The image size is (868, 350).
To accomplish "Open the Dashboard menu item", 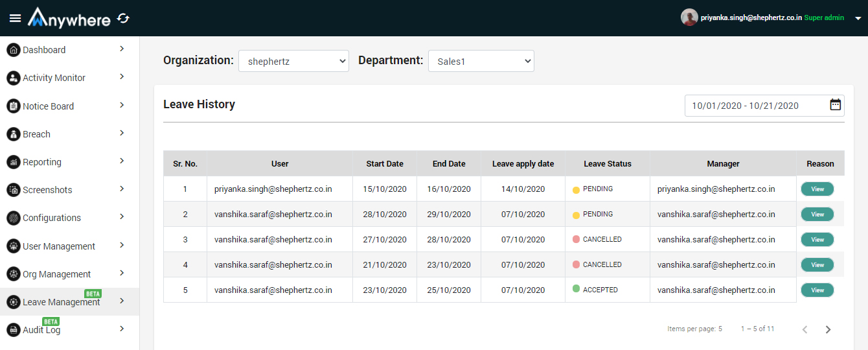I will [x=69, y=50].
